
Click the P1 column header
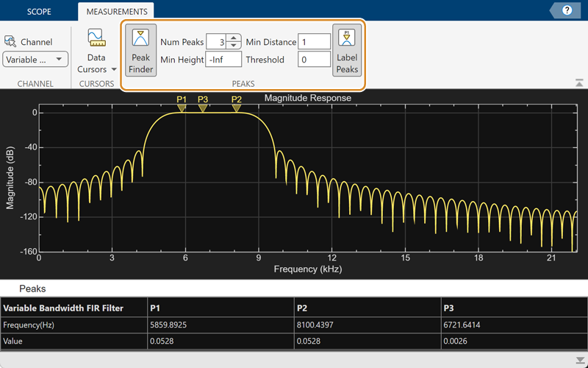[220, 308]
